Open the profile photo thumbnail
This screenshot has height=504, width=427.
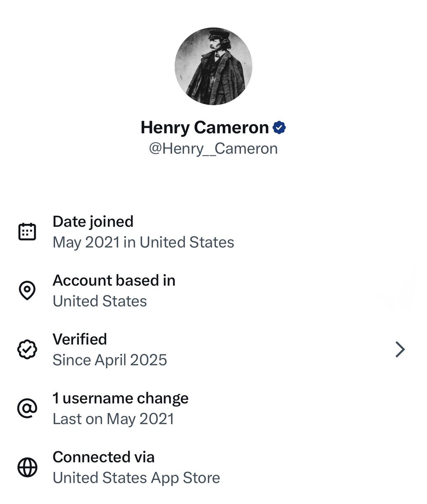pos(213,66)
